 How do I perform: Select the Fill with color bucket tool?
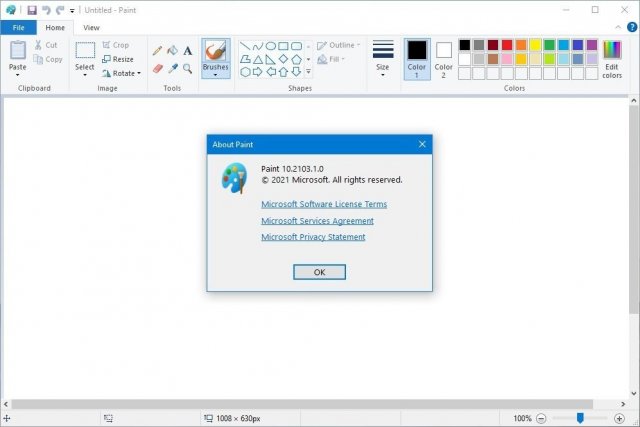coord(172,51)
